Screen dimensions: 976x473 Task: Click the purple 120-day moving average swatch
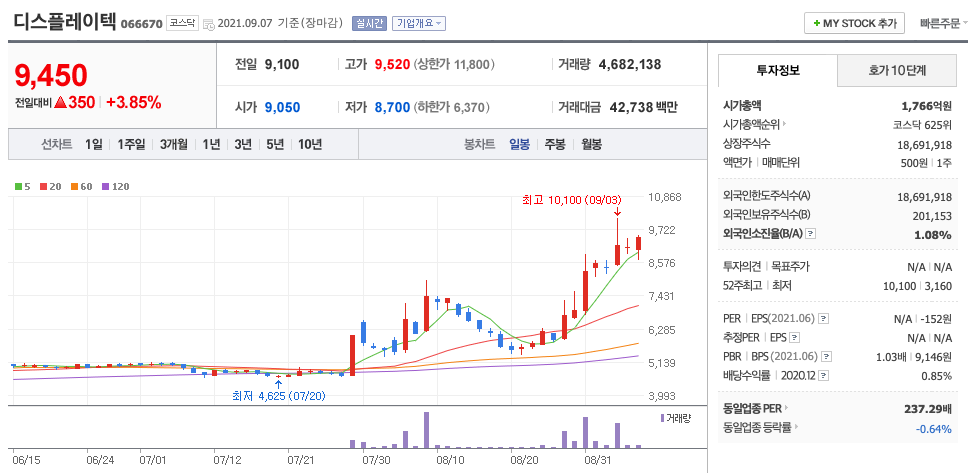105,186
